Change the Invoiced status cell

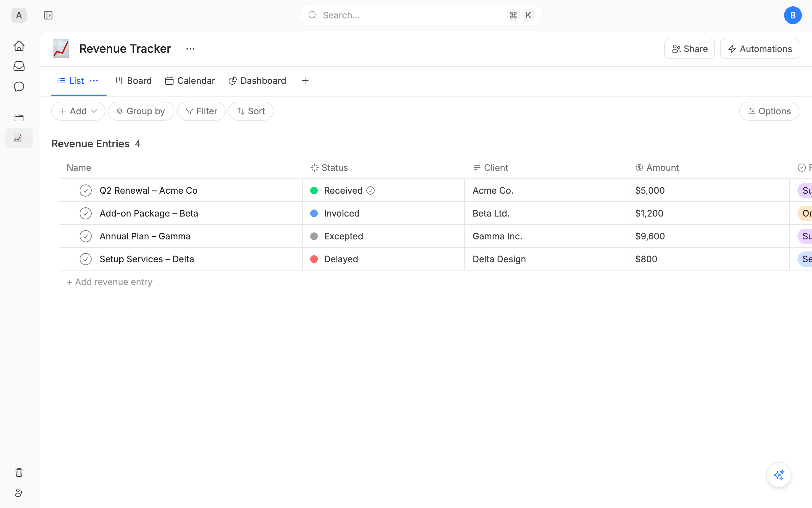point(383,213)
